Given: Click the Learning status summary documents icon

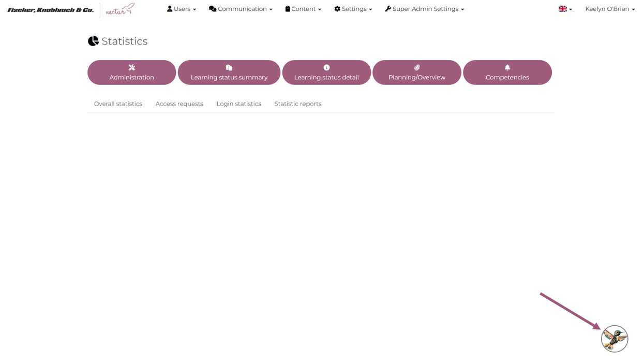Looking at the screenshot, I should 229,67.
